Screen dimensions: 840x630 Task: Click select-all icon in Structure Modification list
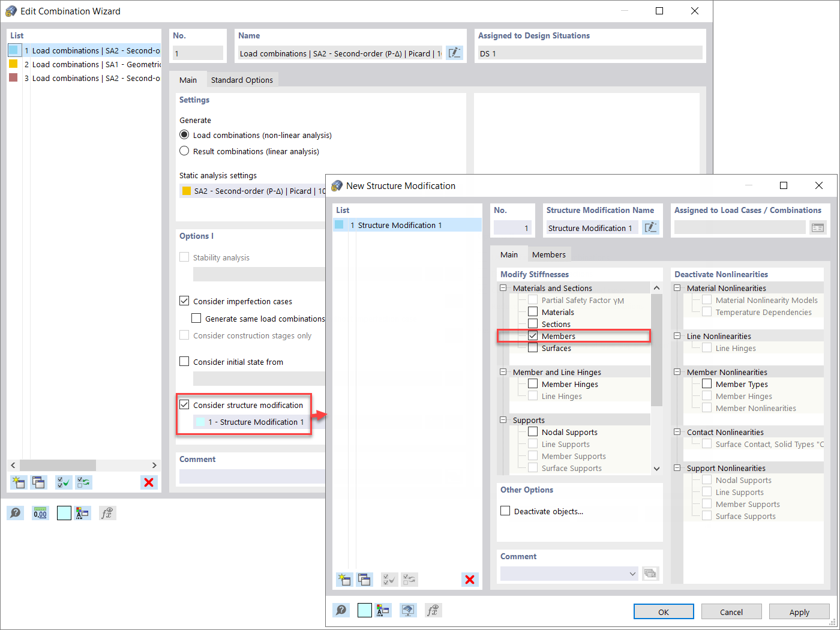389,579
